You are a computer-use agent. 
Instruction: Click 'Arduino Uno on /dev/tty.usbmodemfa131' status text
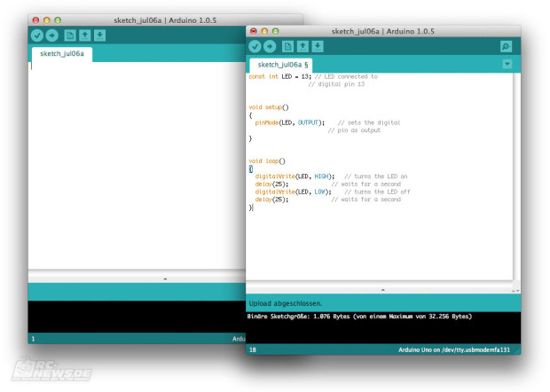454,350
